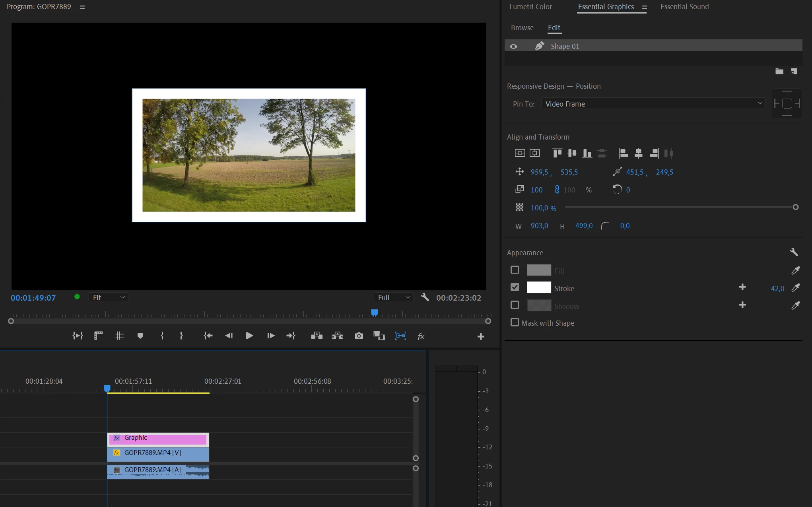Click the Stroke eyedropper icon

(x=795, y=288)
